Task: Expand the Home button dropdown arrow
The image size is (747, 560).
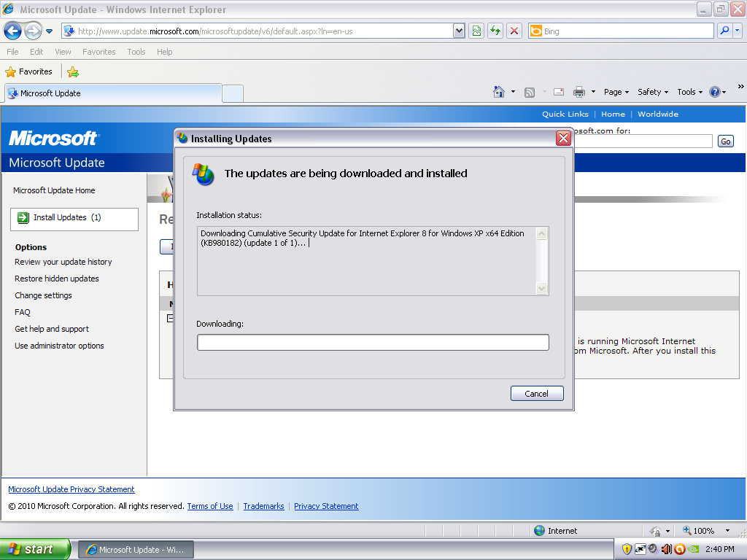Action: pos(513,92)
